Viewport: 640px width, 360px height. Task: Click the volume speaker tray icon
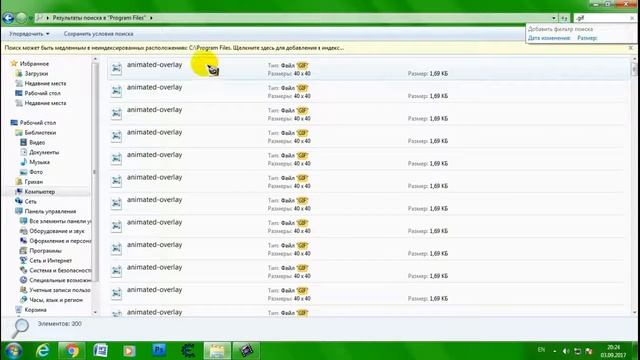566,351
